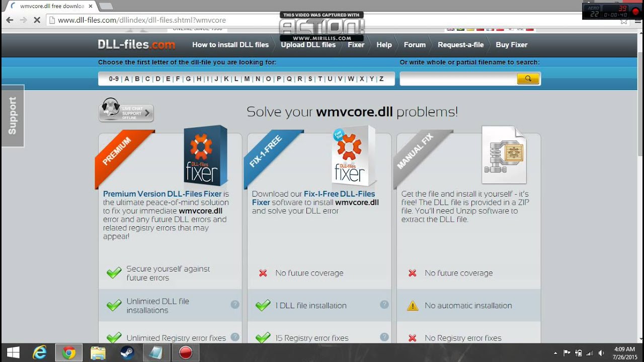644x362 pixels.
Task: Click the volume speaker tray icon
Action: pyautogui.click(x=601, y=353)
